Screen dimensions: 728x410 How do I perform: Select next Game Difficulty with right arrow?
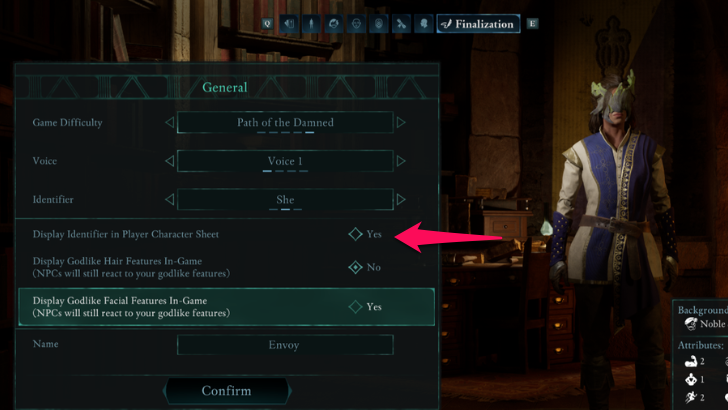pyautogui.click(x=401, y=123)
